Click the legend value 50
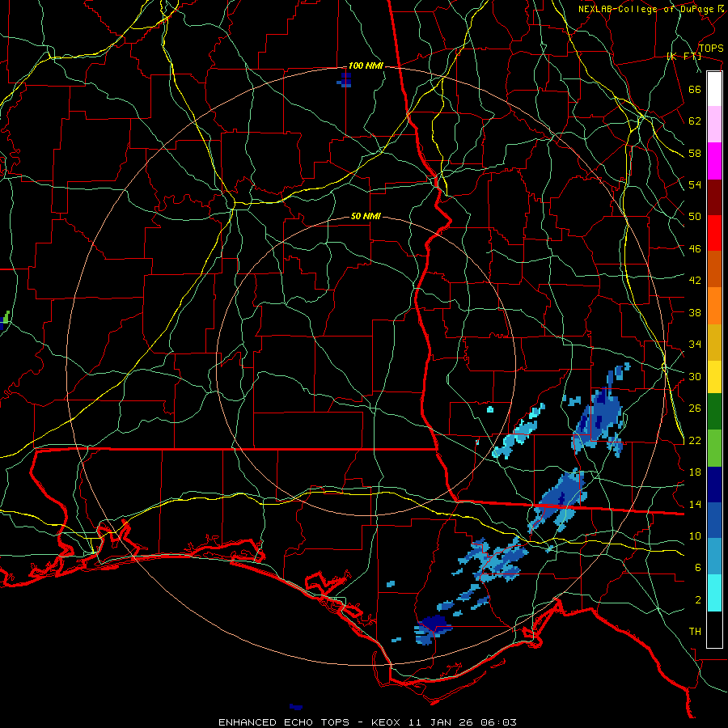 695,217
